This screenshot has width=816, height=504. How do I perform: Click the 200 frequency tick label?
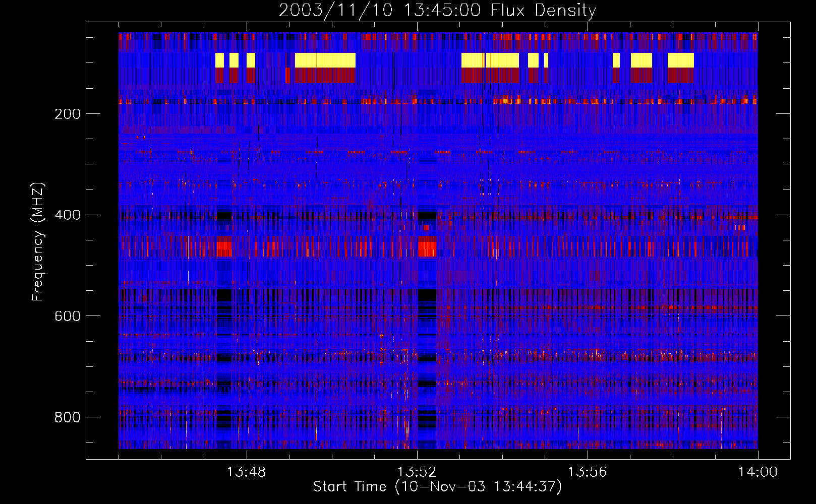pyautogui.click(x=67, y=114)
